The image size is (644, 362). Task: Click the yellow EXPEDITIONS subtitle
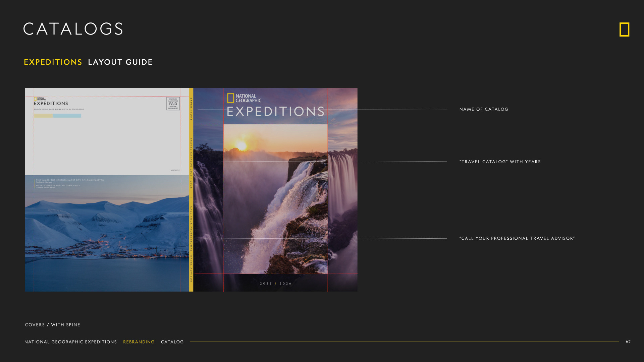click(x=53, y=62)
